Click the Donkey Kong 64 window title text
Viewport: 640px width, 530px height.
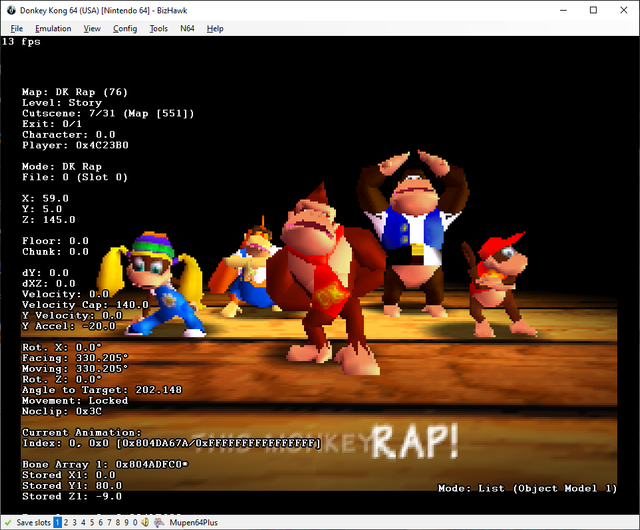[103, 11]
